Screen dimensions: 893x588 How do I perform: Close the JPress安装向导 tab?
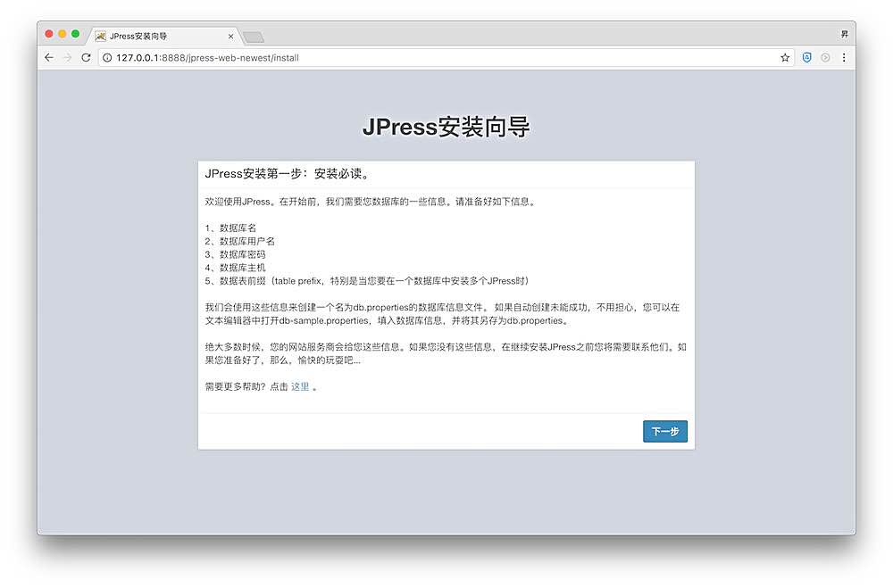pyautogui.click(x=230, y=37)
